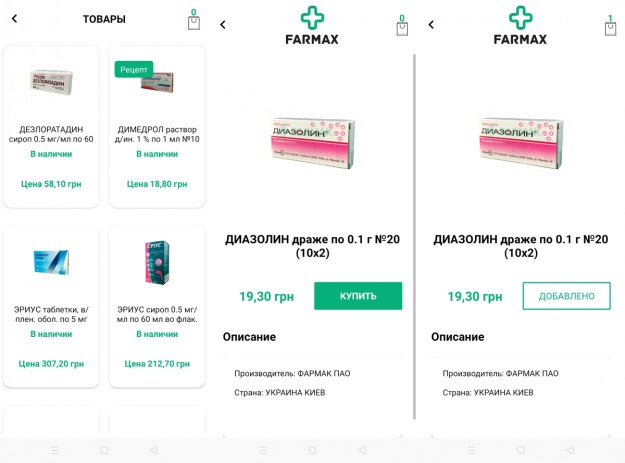This screenshot has width=625, height=463.
Task: Tap FARMAX logo above the КУПИТЬ button
Action: click(312, 26)
